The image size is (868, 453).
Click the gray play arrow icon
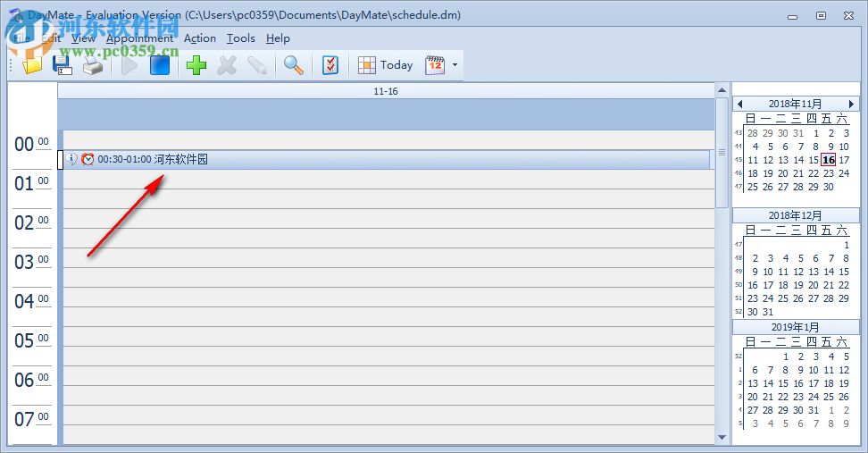click(129, 65)
